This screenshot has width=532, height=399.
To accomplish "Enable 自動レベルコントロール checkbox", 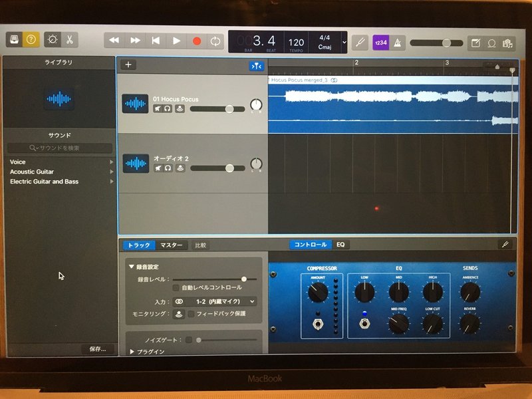I will coord(176,288).
